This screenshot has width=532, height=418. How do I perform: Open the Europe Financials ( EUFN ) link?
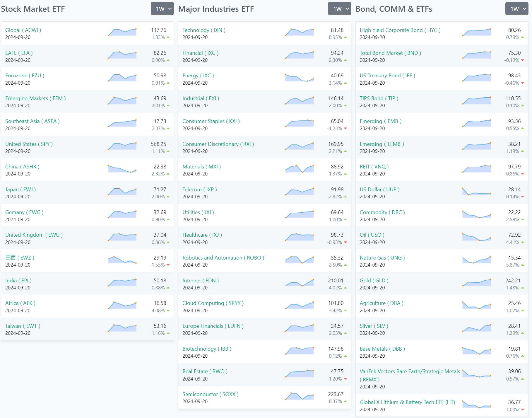[213, 326]
